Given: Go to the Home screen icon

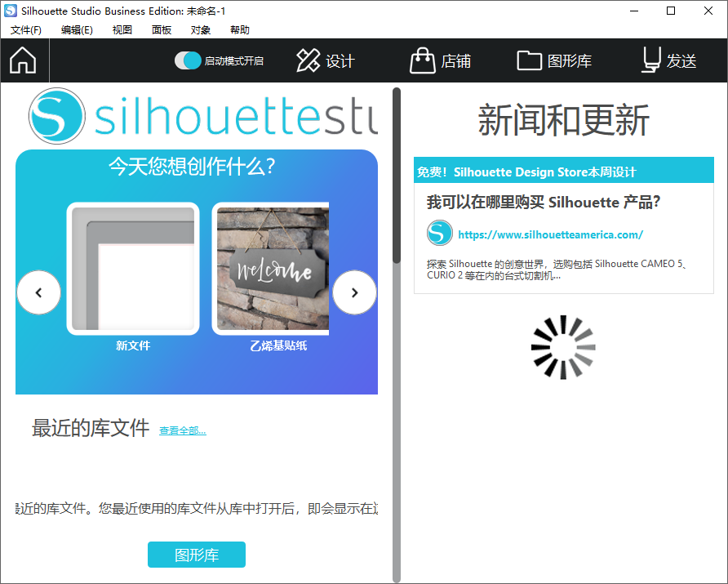Looking at the screenshot, I should coord(23,60).
